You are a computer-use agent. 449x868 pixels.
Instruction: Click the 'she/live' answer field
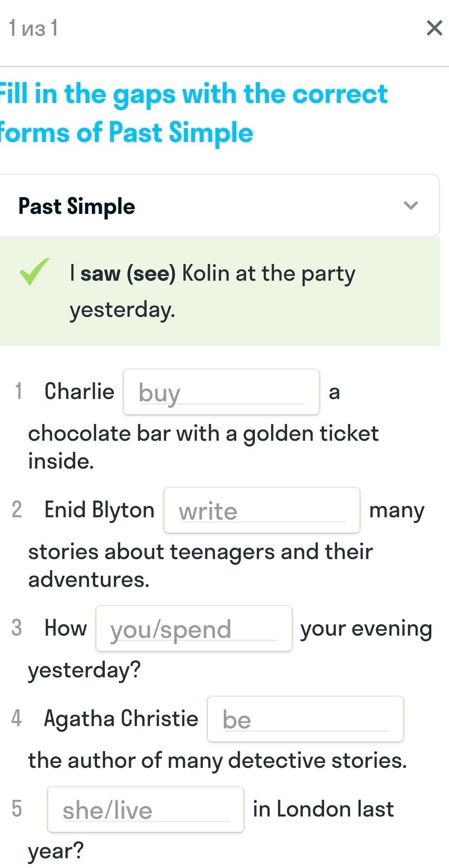tap(145, 810)
